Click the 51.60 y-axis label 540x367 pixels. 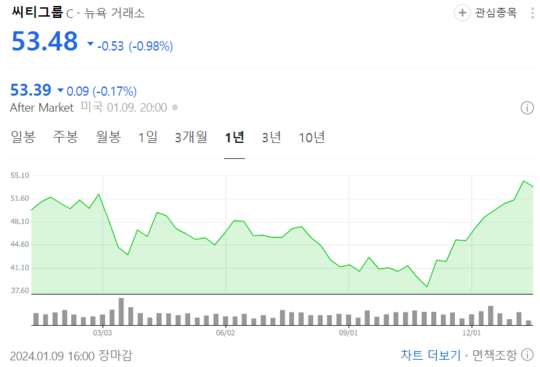(20, 199)
